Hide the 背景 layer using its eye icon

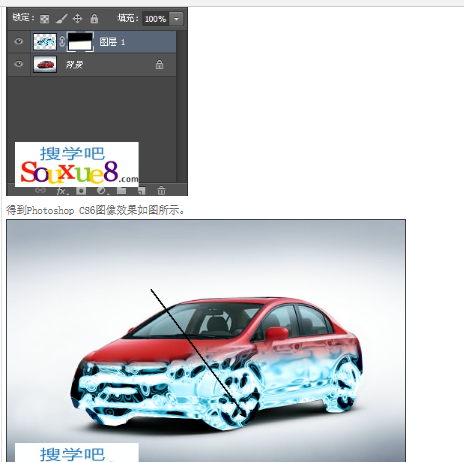click(19, 64)
